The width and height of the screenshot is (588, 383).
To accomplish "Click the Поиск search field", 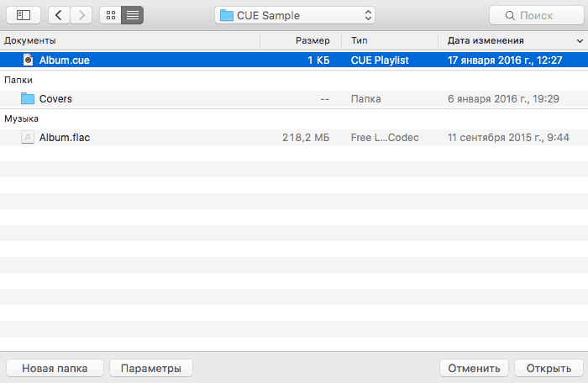I will (x=537, y=15).
